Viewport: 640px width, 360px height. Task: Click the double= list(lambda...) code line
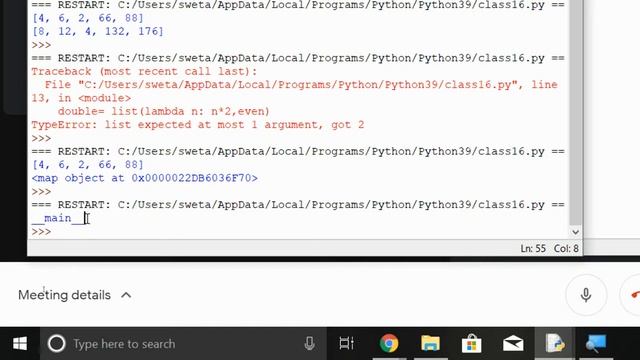point(164,111)
